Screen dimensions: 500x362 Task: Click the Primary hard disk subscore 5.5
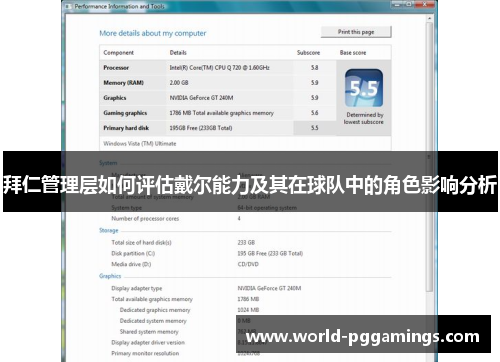click(315, 128)
